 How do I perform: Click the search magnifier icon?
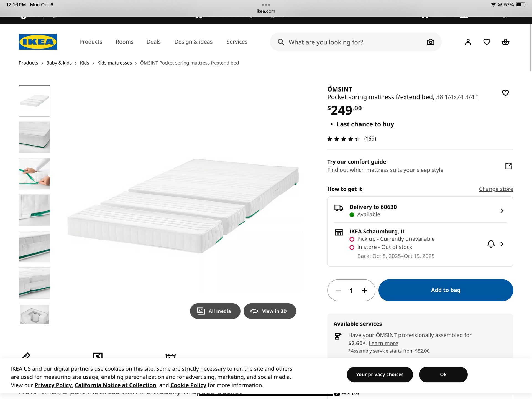[x=281, y=42]
